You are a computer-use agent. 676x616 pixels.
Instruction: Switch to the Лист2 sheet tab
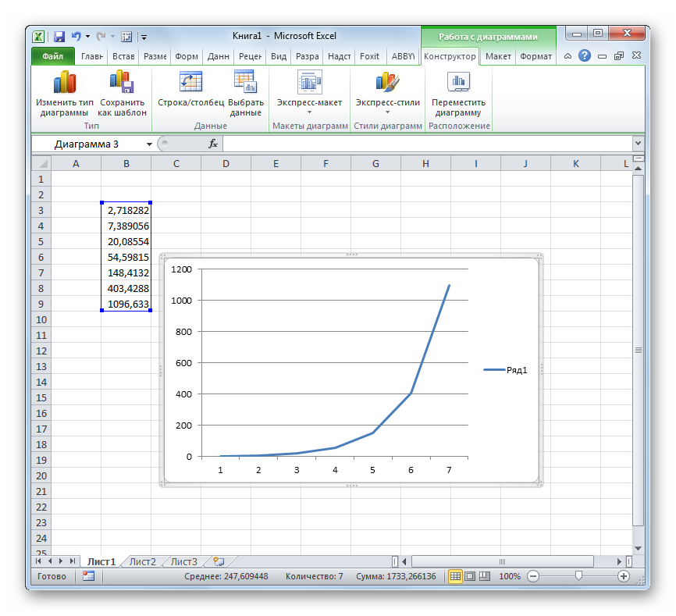(x=142, y=561)
